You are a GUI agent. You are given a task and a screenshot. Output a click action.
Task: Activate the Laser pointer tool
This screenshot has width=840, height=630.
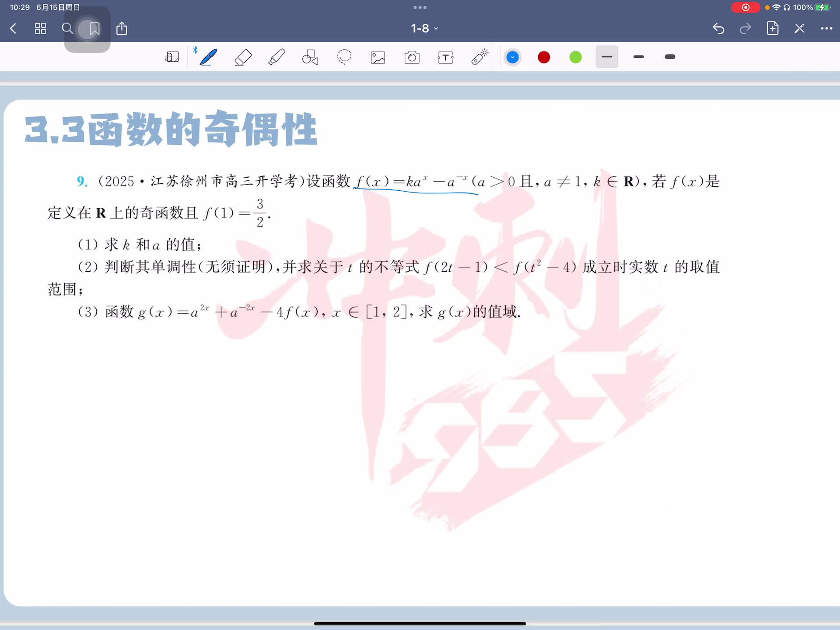479,57
